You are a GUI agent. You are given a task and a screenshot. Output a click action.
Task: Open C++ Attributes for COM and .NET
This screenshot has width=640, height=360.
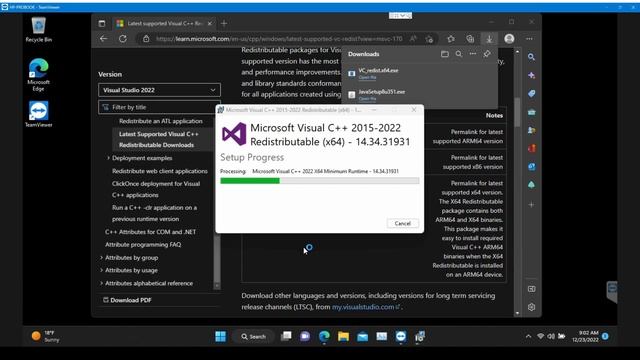point(151,232)
